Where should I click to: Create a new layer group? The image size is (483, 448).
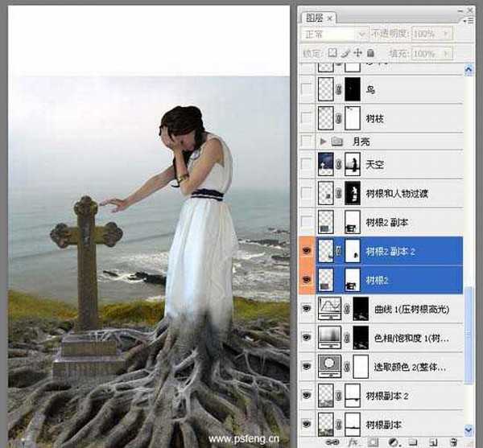411,442
